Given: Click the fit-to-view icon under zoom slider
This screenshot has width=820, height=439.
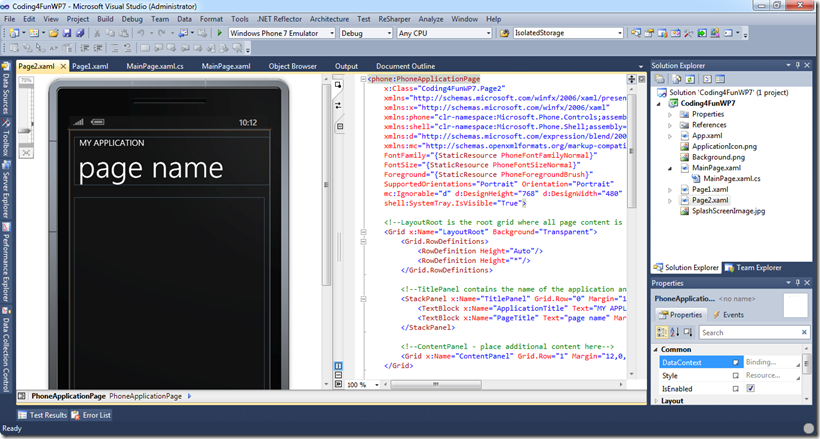Looking at the screenshot, I should coord(26,153).
